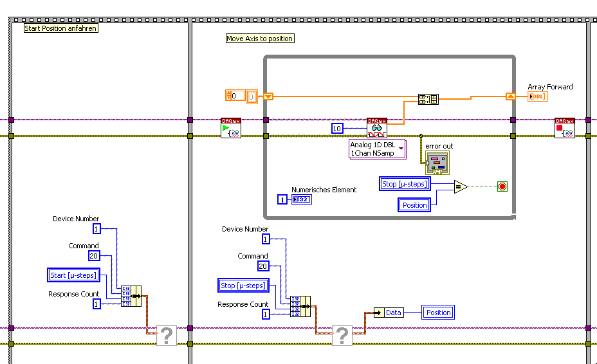This screenshot has width=597, height=364.
Task: Click the olive error tunnel entering the while loop
Action: (266, 136)
